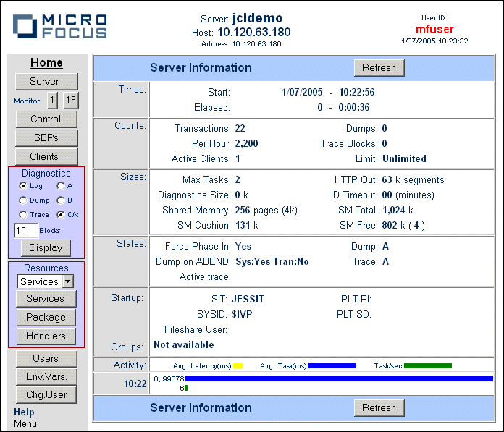Select the Dump diagnostics radio button
This screenshot has width=504, height=432.
(23, 200)
